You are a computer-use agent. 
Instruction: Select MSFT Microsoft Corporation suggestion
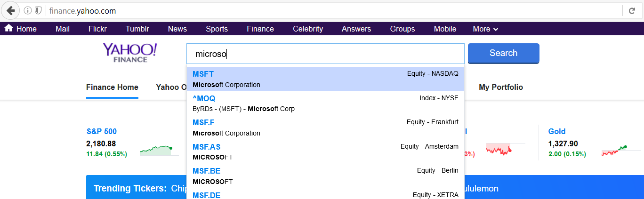pyautogui.click(x=325, y=79)
